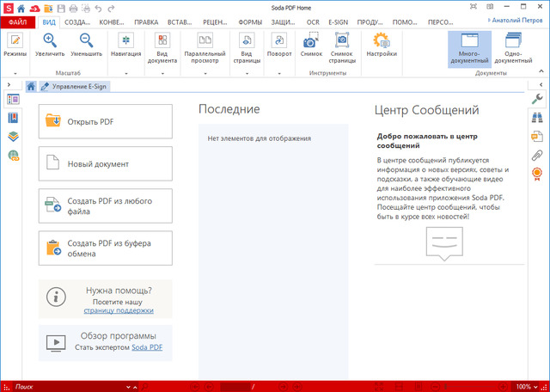Image resolution: width=550 pixels, height=392 pixels.
Task: Click the Снимок страницы page snapshot icon
Action: (342, 40)
